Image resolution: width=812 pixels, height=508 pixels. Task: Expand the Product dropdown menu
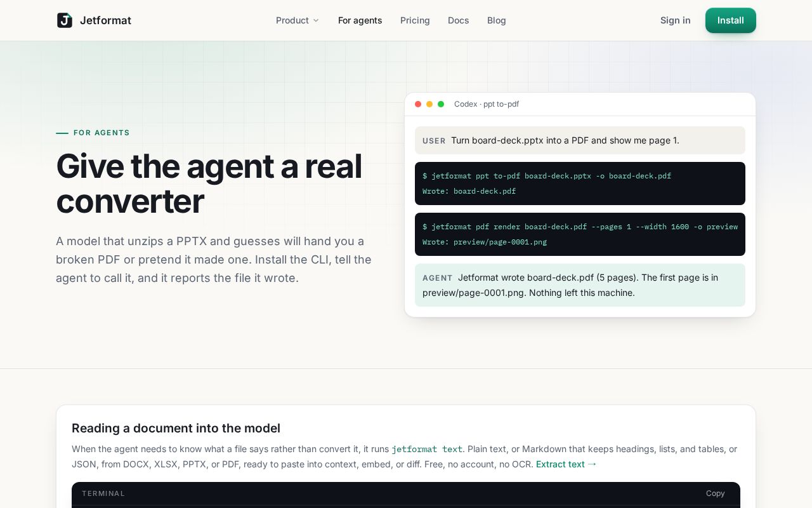coord(298,20)
